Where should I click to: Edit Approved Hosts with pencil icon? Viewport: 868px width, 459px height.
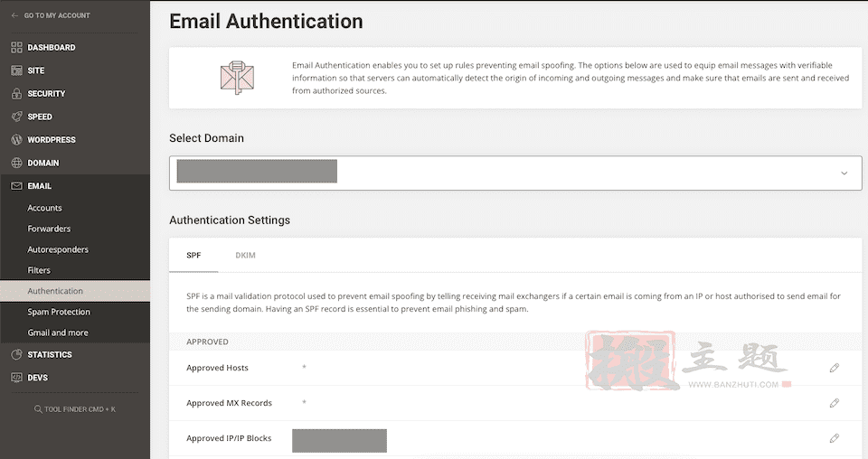(x=835, y=368)
